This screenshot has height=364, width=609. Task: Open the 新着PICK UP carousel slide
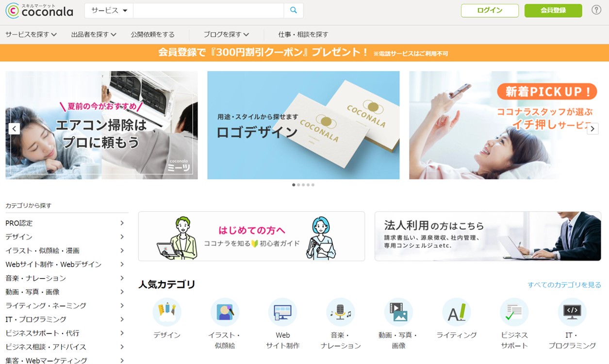pyautogui.click(x=505, y=125)
